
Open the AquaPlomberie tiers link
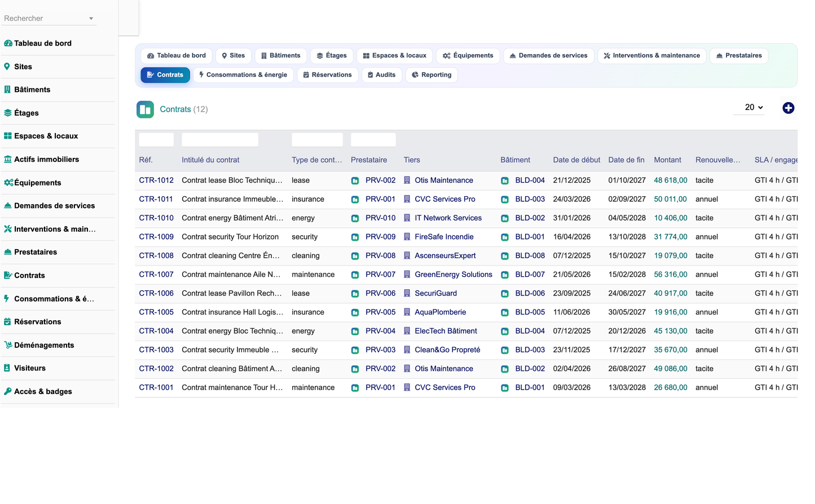point(440,312)
